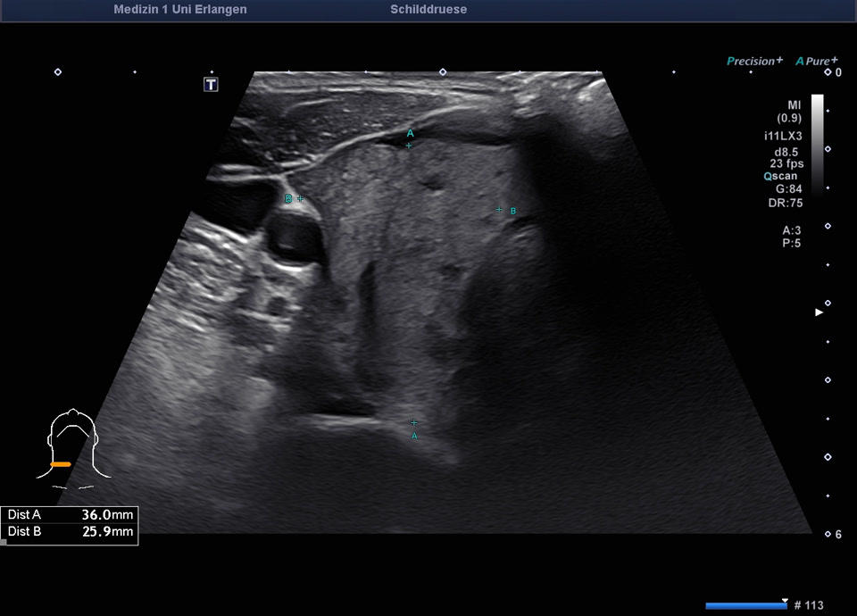
Task: Select the G:84 gain value
Action: click(x=787, y=189)
